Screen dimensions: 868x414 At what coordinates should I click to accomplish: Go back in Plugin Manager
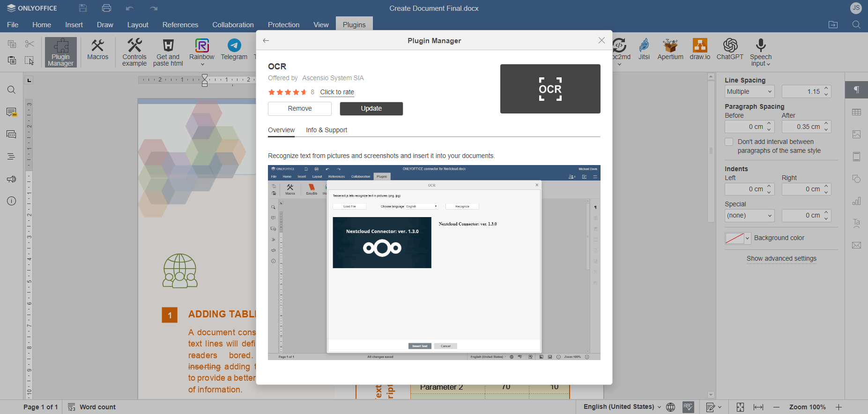[x=266, y=40]
